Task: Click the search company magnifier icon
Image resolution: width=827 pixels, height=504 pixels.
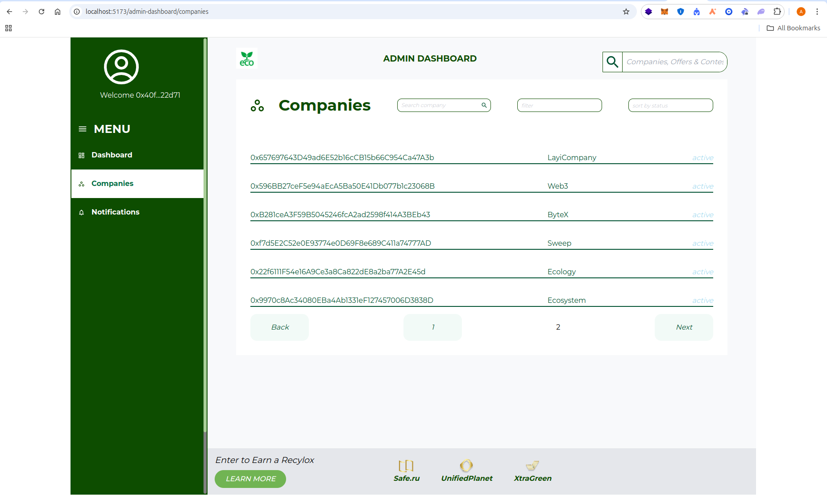Action: [484, 105]
